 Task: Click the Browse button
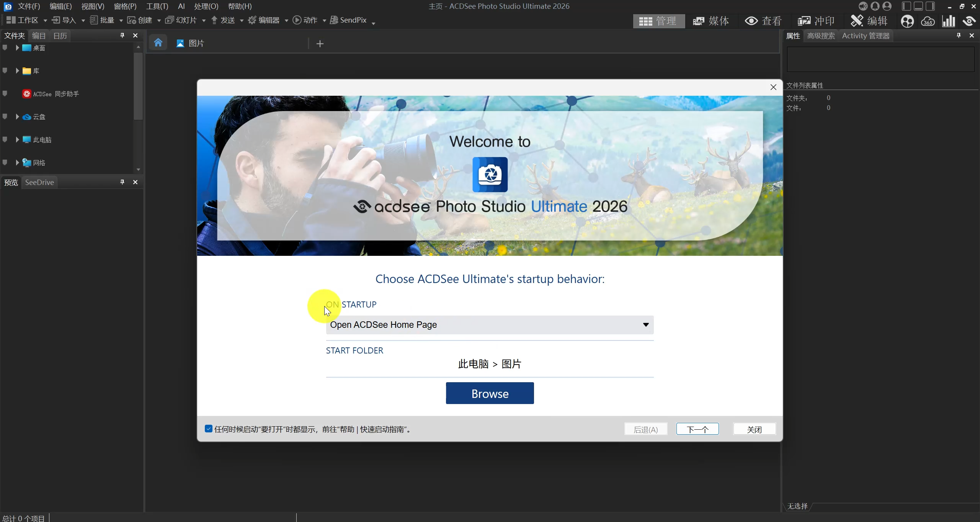click(x=490, y=393)
